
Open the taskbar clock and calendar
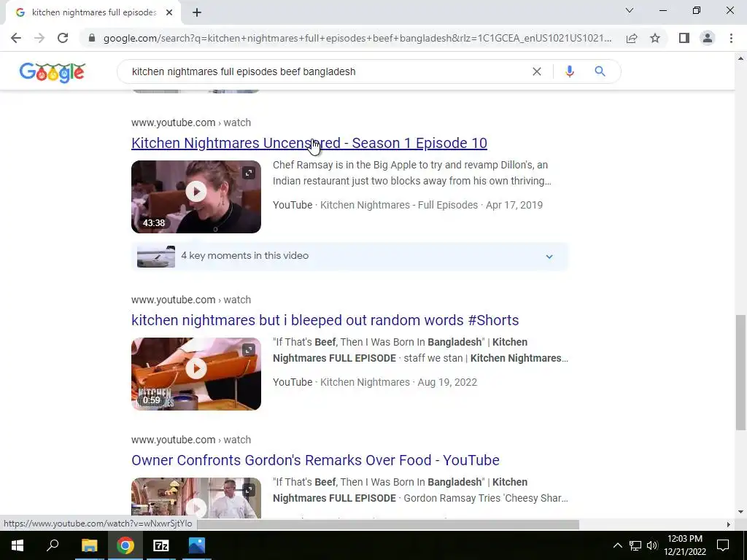(685, 545)
